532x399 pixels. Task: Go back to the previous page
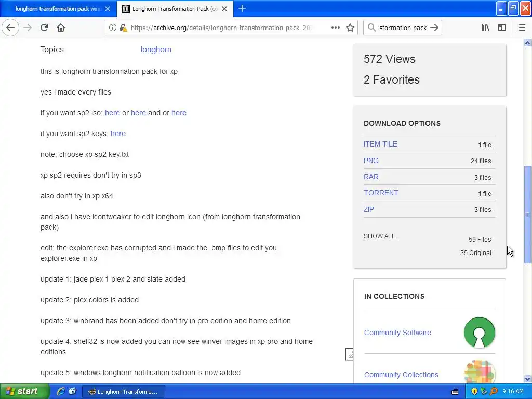pyautogui.click(x=10, y=28)
